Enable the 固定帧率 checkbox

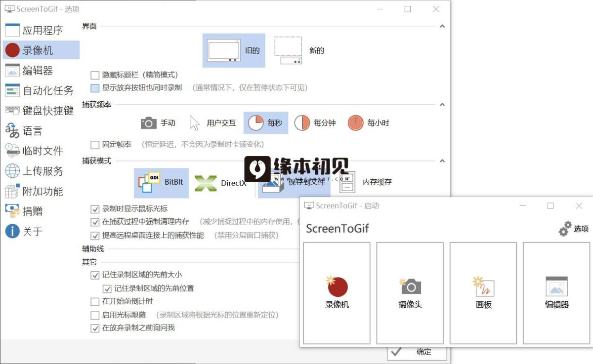[95, 145]
